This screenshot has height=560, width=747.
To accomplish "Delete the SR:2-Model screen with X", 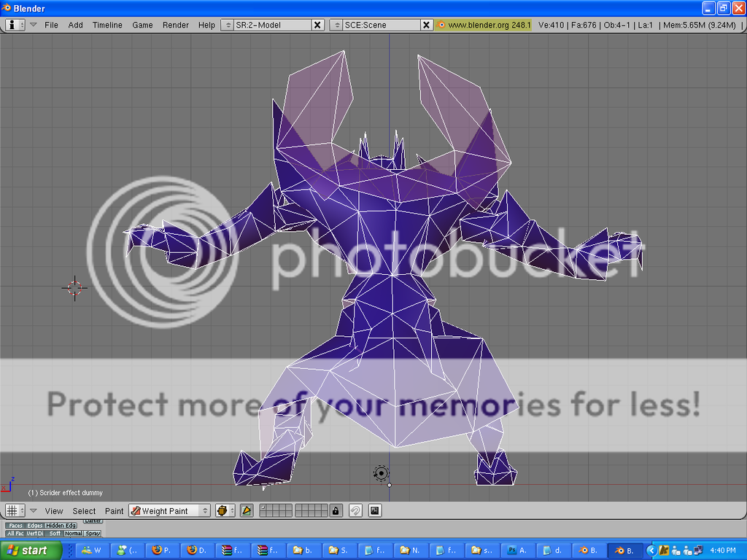I will (317, 25).
